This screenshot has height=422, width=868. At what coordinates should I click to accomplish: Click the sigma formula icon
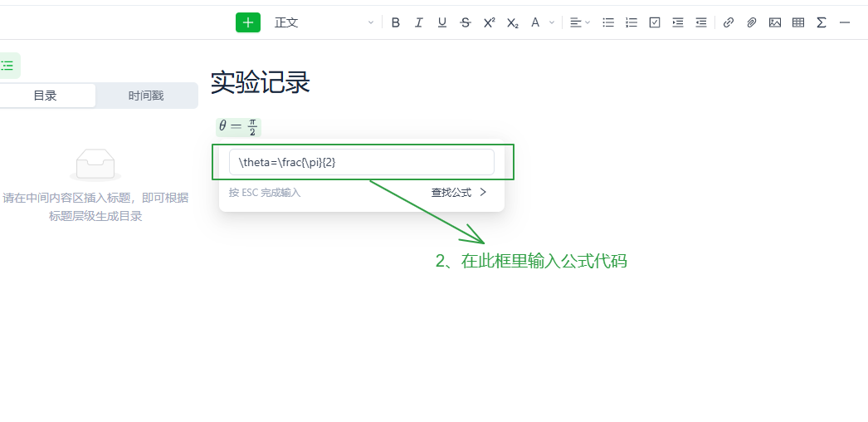(822, 22)
